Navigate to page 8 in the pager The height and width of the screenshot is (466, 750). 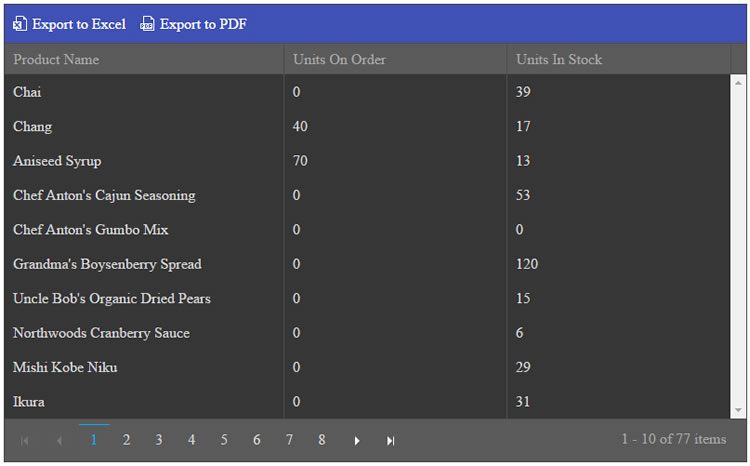tap(322, 440)
